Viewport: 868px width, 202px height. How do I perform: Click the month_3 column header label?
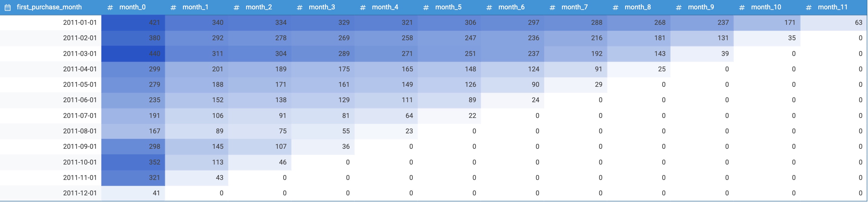point(322,7)
